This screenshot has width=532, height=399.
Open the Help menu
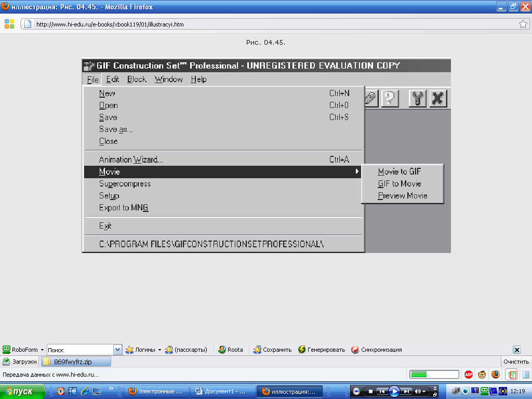point(198,79)
